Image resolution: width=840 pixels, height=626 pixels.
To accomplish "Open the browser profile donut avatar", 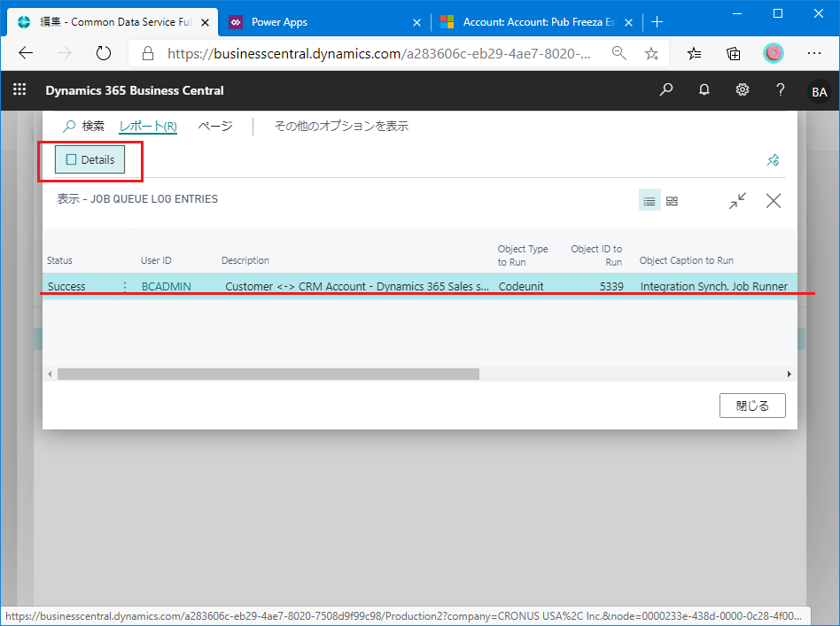I will tap(773, 53).
